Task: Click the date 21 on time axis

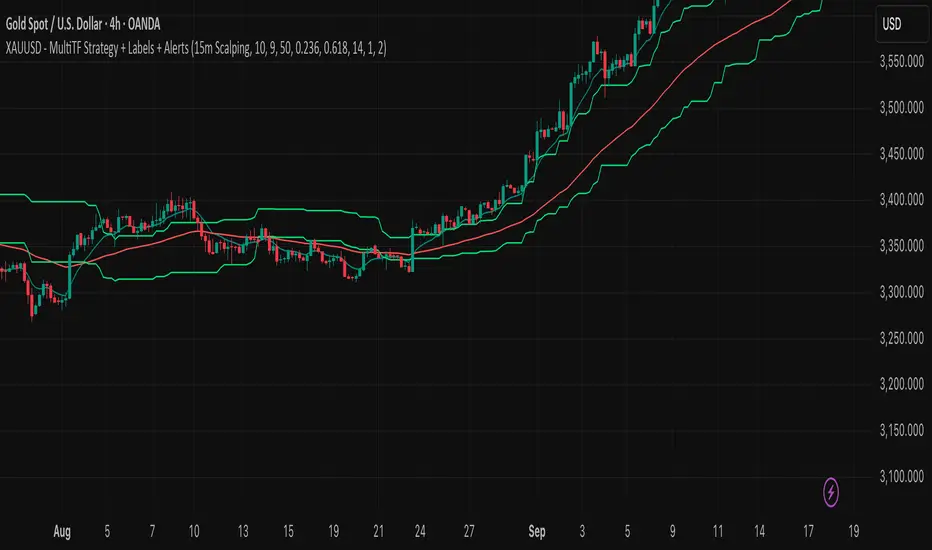Action: click(378, 532)
